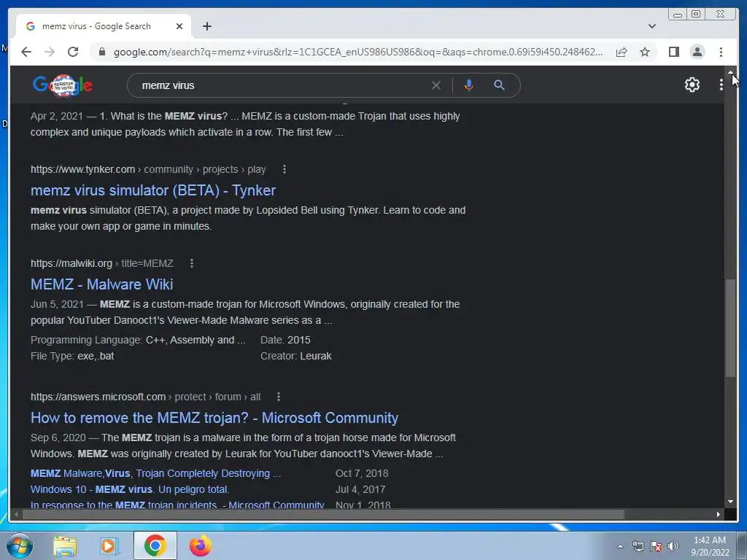747x560 pixels.
Task: Go back to previous page
Action: coord(26,52)
